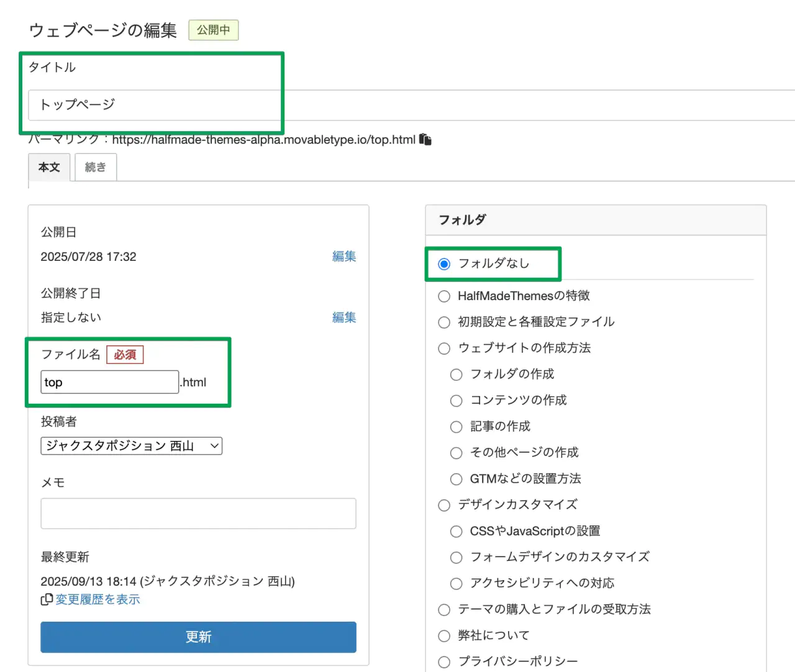Copy permalink with the clipboard icon
The width and height of the screenshot is (795, 672).
(x=425, y=139)
